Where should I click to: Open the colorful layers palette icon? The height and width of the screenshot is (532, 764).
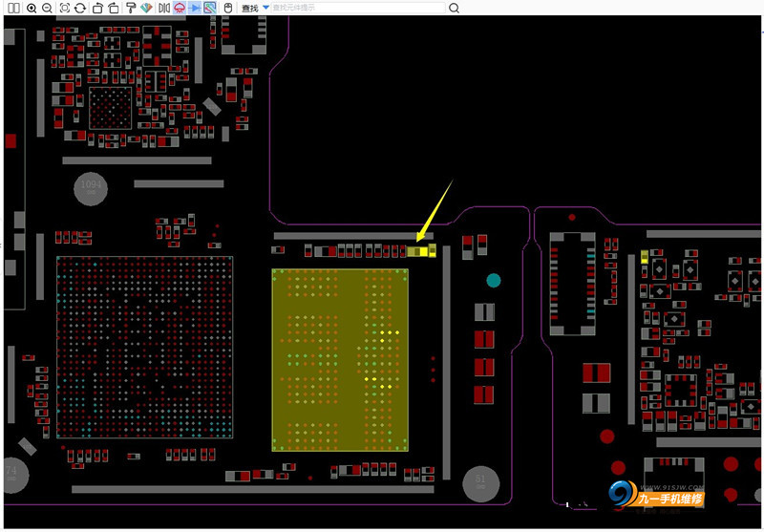(146, 8)
